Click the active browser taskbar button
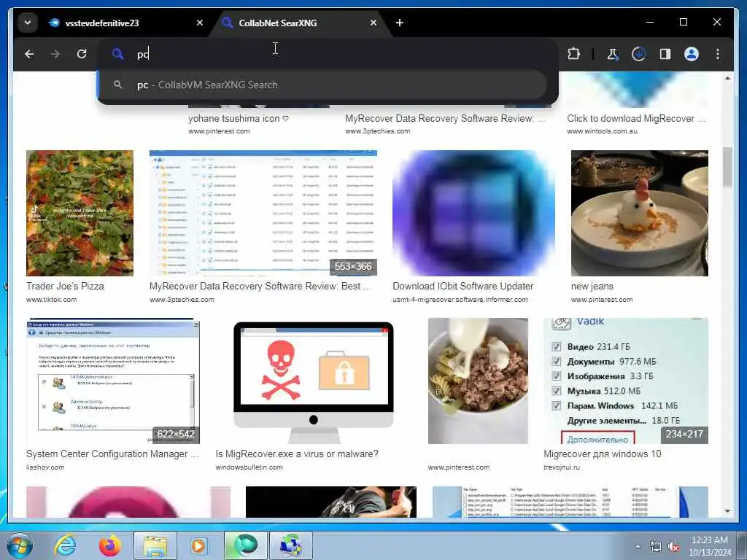Screen dimensions: 747x560 pos(246,545)
